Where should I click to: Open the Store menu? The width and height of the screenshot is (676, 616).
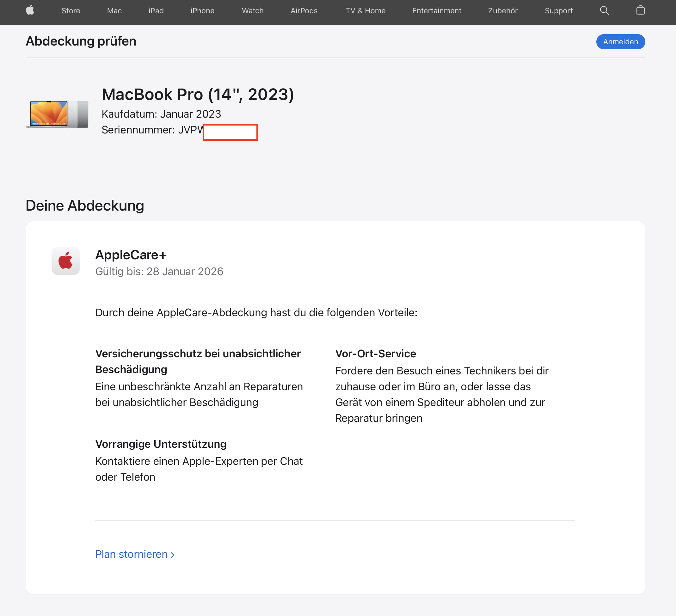[71, 11]
